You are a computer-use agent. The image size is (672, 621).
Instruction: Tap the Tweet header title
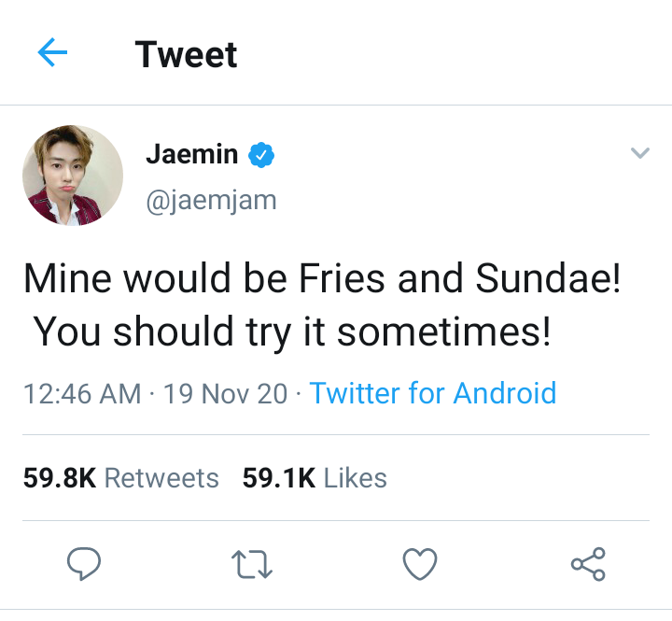pos(186,54)
